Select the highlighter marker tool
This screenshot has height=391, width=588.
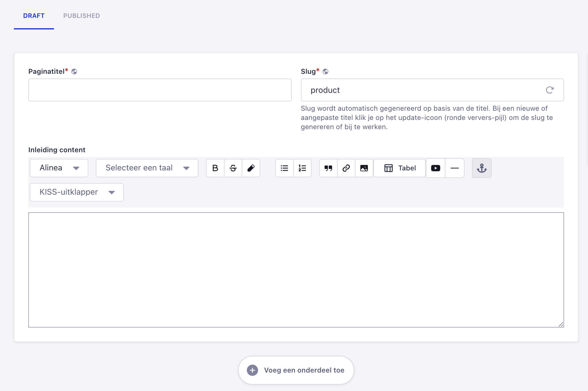tap(251, 168)
